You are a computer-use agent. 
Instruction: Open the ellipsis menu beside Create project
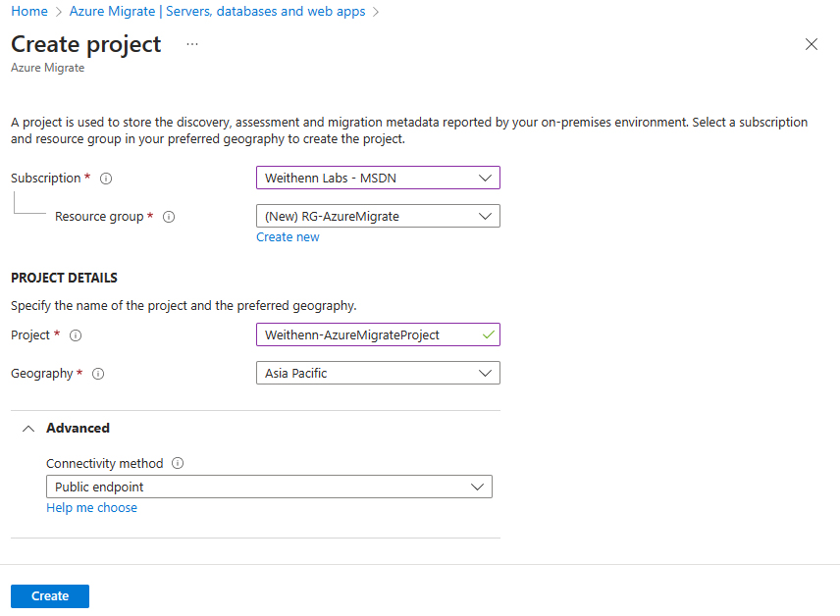coord(192,44)
